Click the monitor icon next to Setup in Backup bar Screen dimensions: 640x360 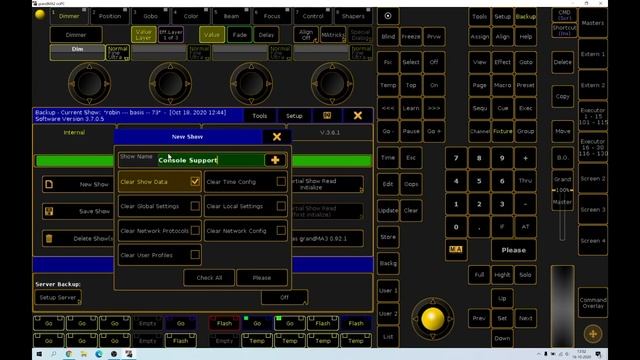(x=327, y=116)
